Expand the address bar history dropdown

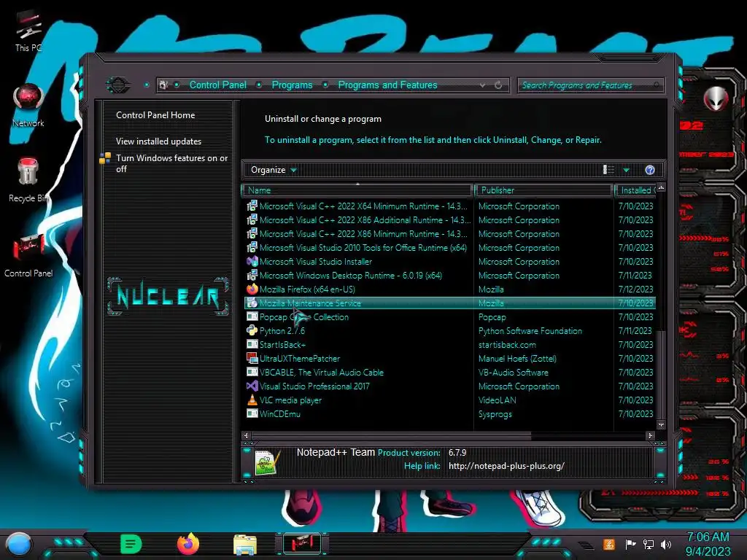coord(483,85)
